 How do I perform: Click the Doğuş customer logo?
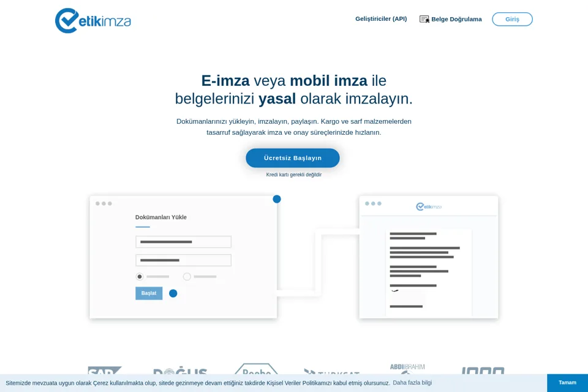[180, 370]
